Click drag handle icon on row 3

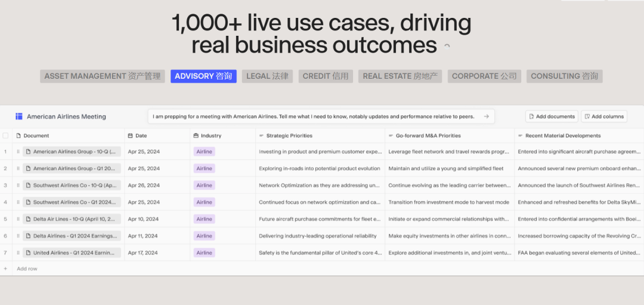click(18, 186)
